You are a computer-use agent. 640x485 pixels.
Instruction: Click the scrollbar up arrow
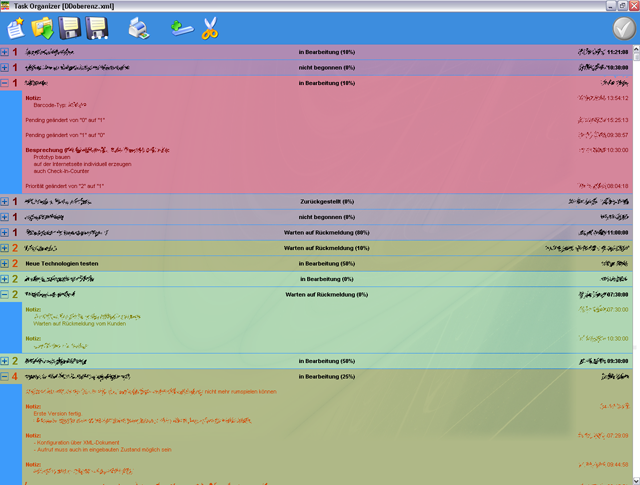pyautogui.click(x=636, y=49)
